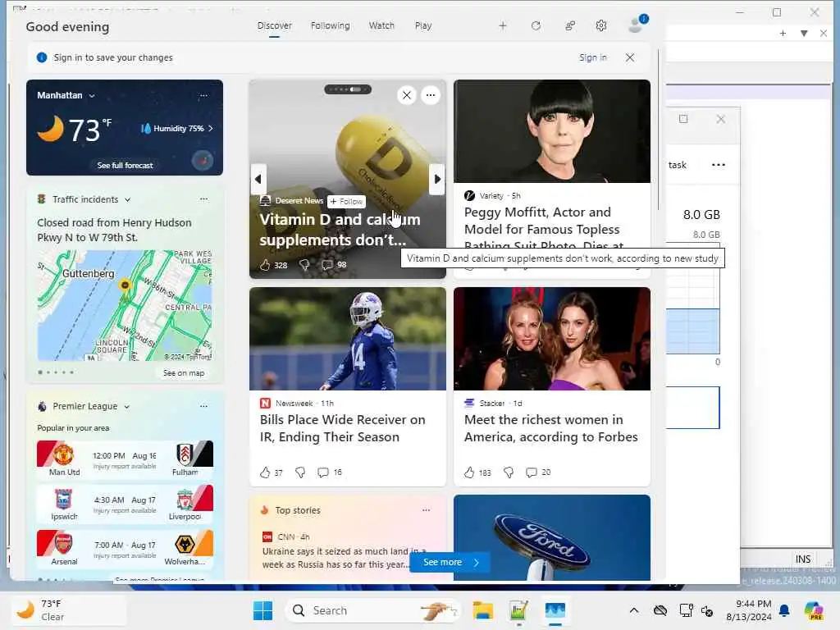The image size is (840, 630).
Task: Open the Ford story thumbnail
Action: pos(552,538)
